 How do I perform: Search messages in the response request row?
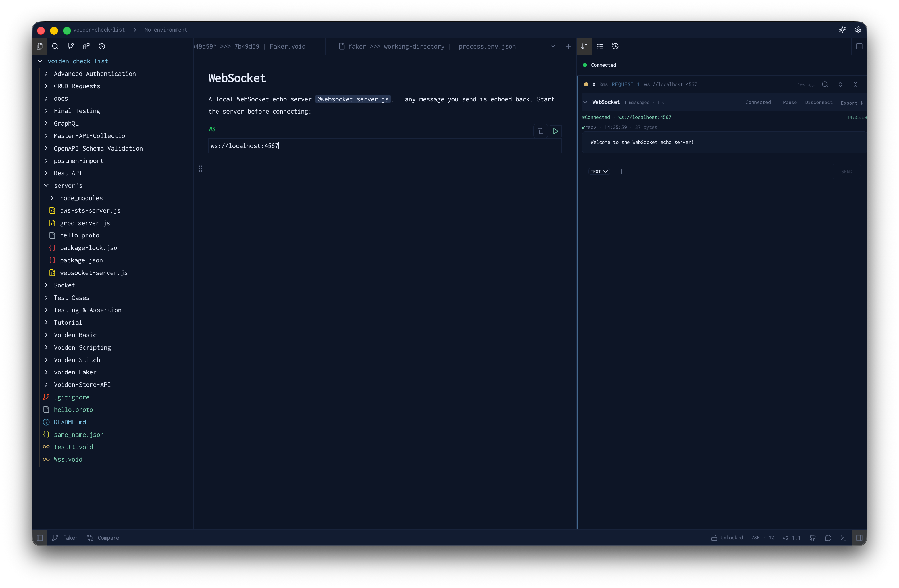[x=825, y=84]
